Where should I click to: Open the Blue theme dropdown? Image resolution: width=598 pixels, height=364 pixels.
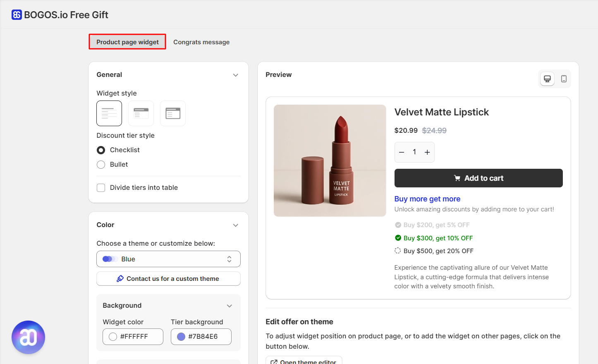[168, 259]
